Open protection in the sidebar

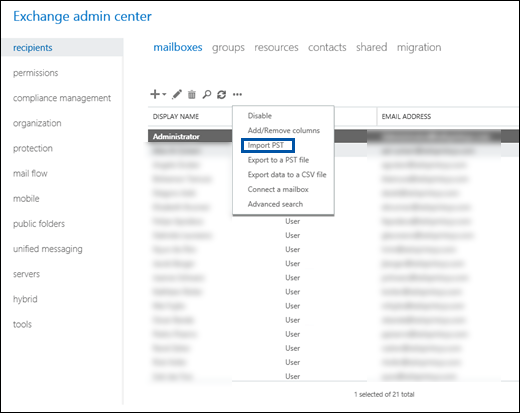33,148
